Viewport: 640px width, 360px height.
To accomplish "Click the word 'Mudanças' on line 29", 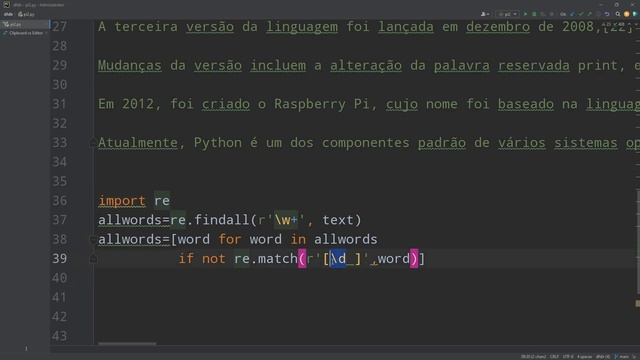I will (130, 65).
